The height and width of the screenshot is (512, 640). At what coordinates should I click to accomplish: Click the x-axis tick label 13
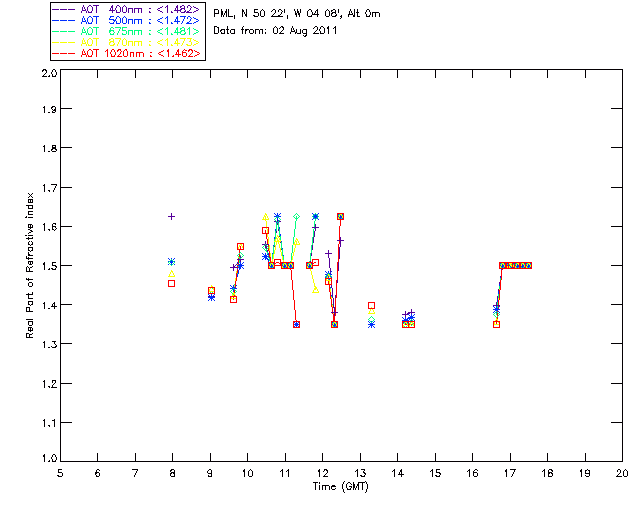click(360, 473)
